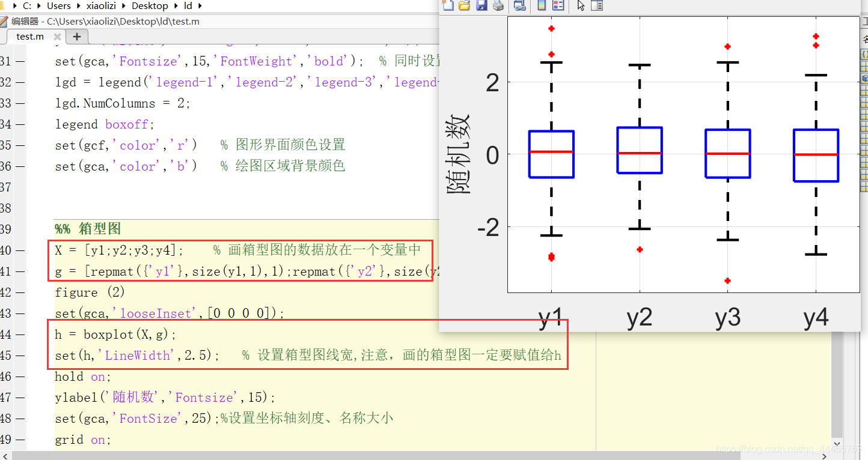Image resolution: width=868 pixels, height=460 pixels.
Task: Click the 'grid on;' code line
Action: 84,440
